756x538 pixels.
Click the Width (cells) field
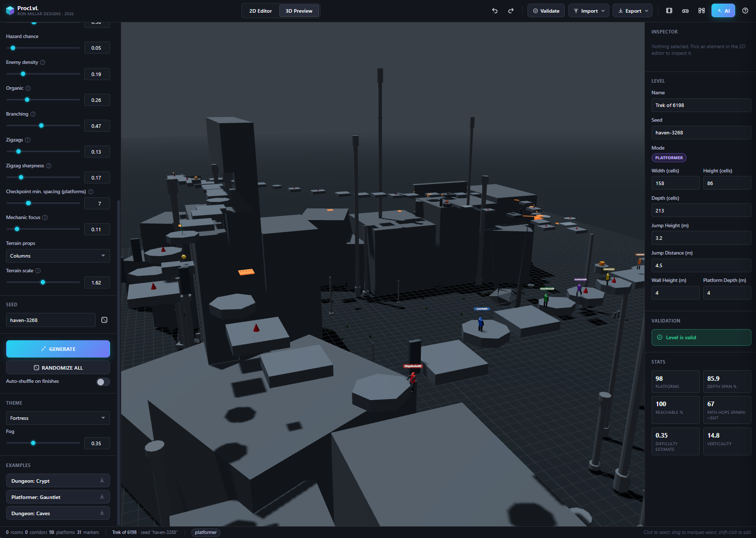pos(675,183)
